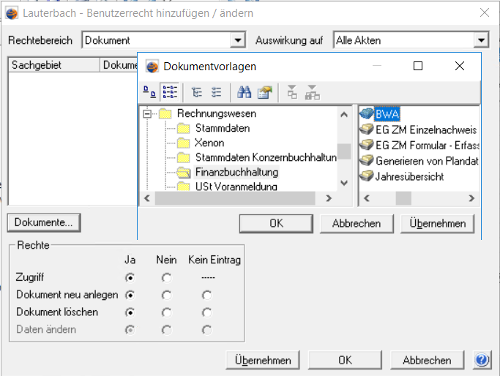The image size is (500, 376).
Task: Maximize the Dokumentvorlagen window
Action: (418, 66)
